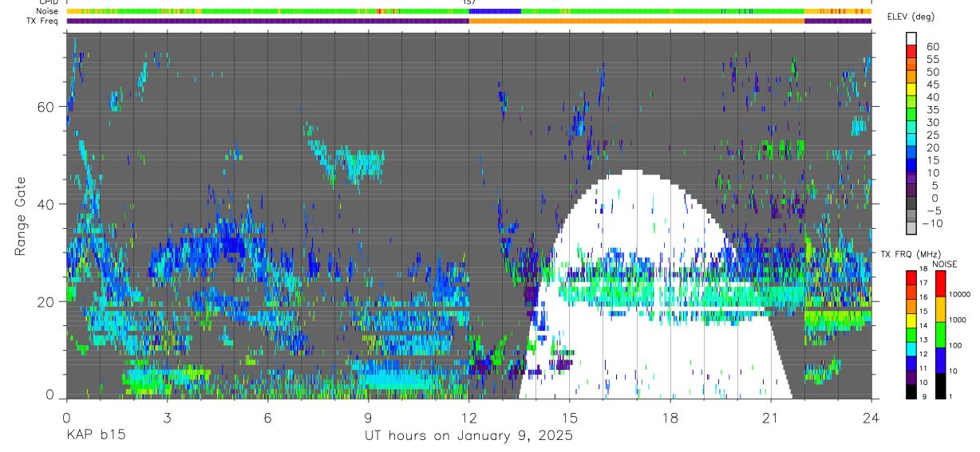Click the '35' label on the ELEV scale

[x=931, y=109]
